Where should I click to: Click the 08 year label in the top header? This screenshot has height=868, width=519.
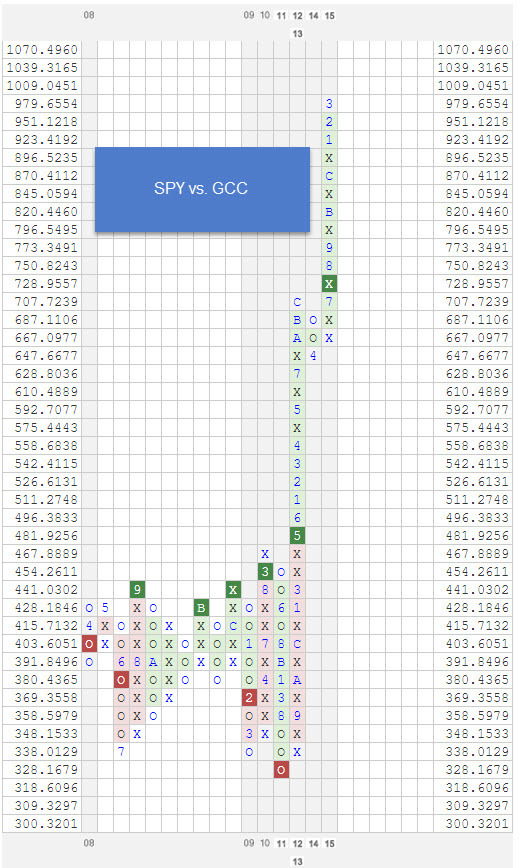click(x=89, y=16)
